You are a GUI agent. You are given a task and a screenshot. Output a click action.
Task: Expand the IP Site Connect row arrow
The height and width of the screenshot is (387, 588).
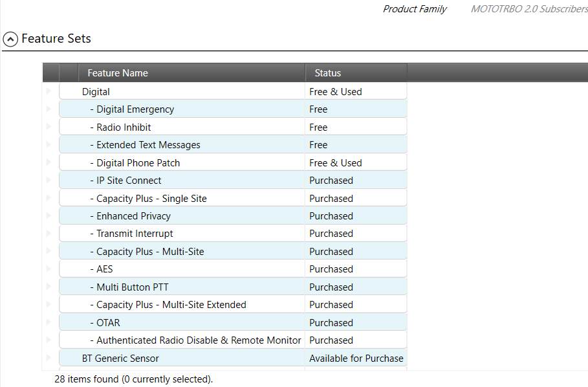click(x=49, y=180)
